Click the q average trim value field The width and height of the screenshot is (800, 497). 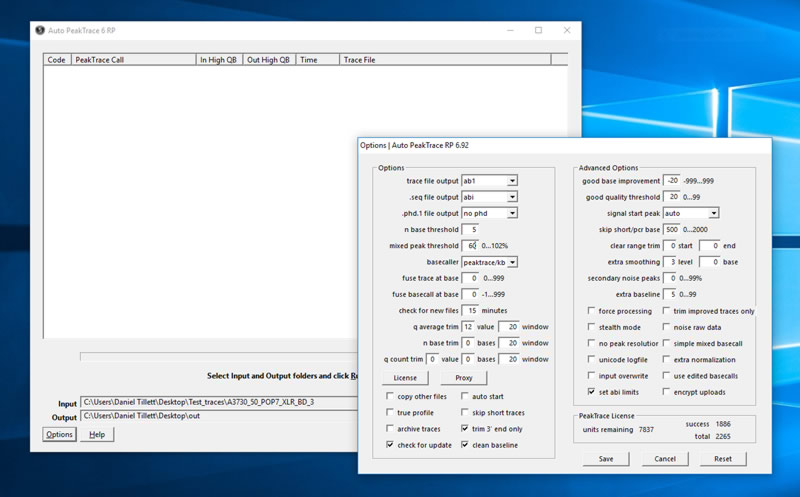coord(468,327)
